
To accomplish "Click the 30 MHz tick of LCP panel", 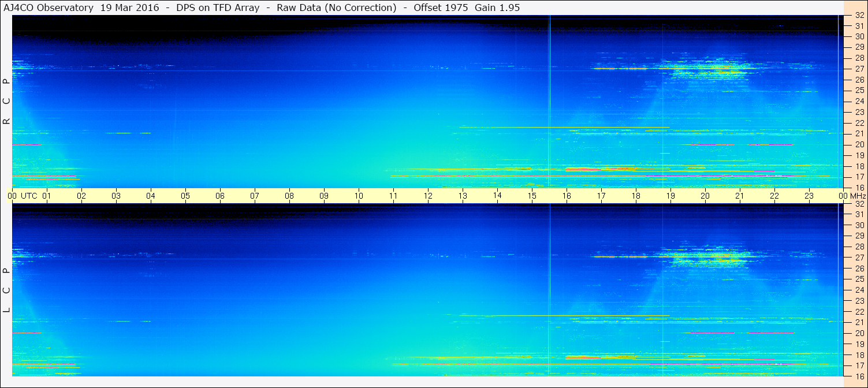I will [x=859, y=225].
